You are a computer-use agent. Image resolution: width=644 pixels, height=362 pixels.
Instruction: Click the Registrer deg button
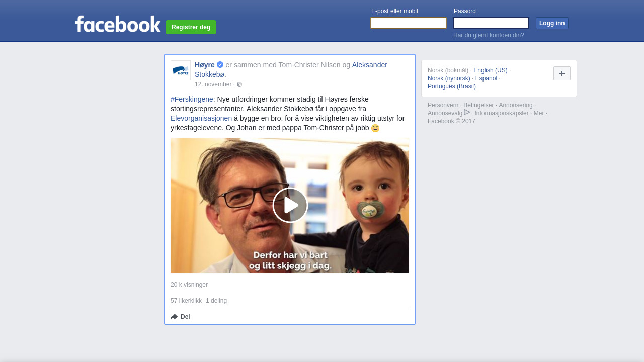pyautogui.click(x=191, y=27)
